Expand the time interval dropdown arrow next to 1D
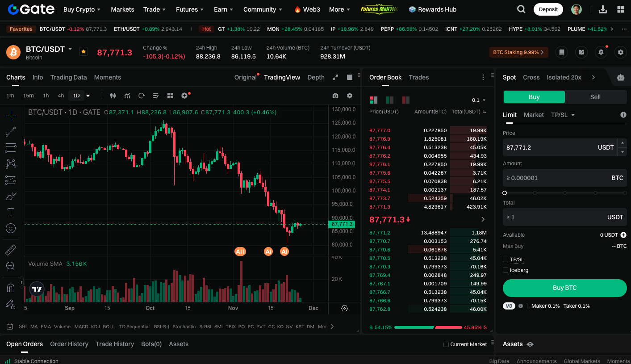 pyautogui.click(x=88, y=96)
